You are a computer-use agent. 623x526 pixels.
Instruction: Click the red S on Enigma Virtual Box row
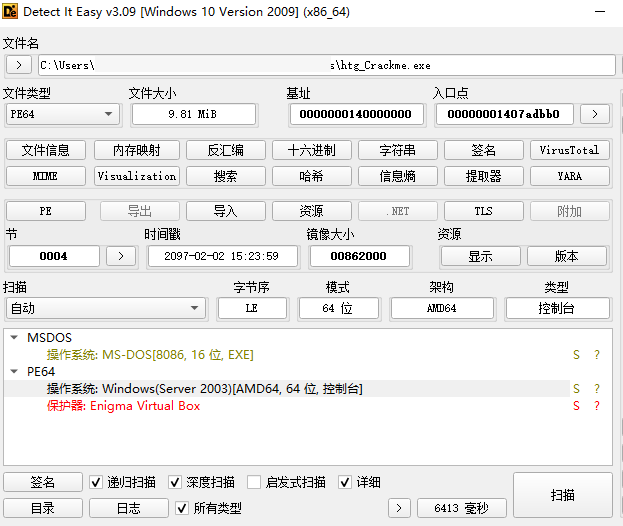pos(576,406)
